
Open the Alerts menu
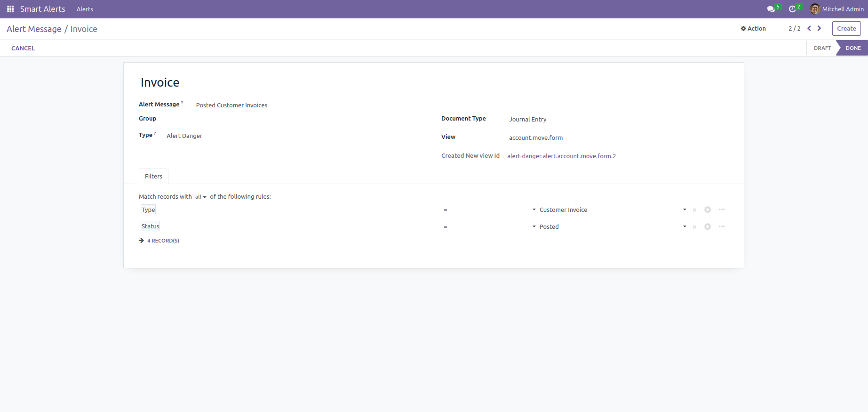85,9
